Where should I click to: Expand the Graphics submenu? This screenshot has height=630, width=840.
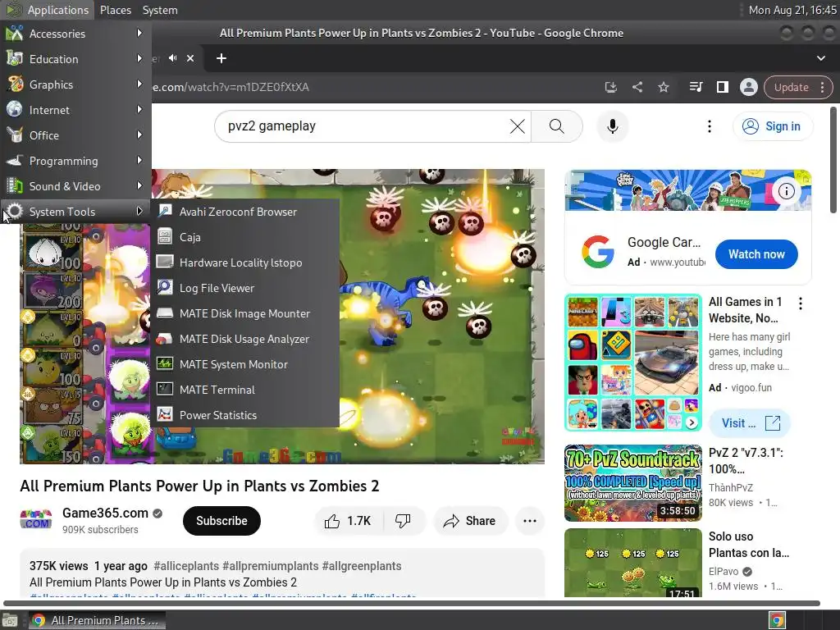click(x=75, y=84)
